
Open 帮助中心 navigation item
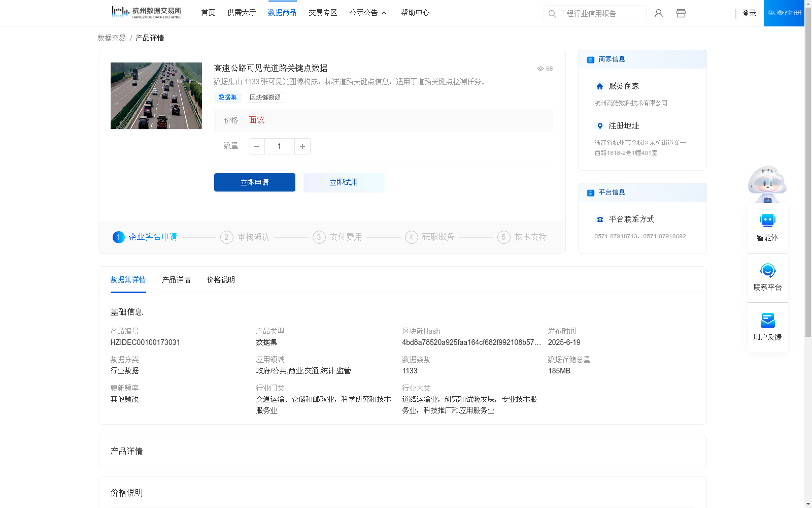click(x=415, y=13)
